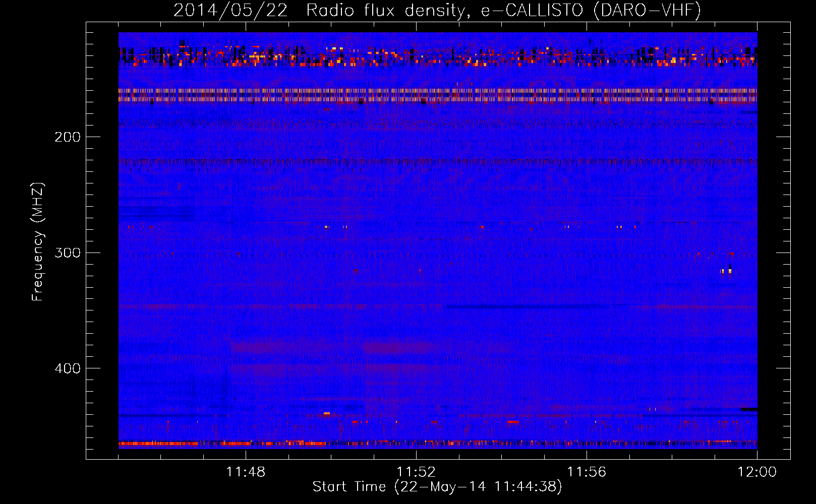The width and height of the screenshot is (816, 504).
Task: Click the 300 frequency tick label
Action: (68, 253)
